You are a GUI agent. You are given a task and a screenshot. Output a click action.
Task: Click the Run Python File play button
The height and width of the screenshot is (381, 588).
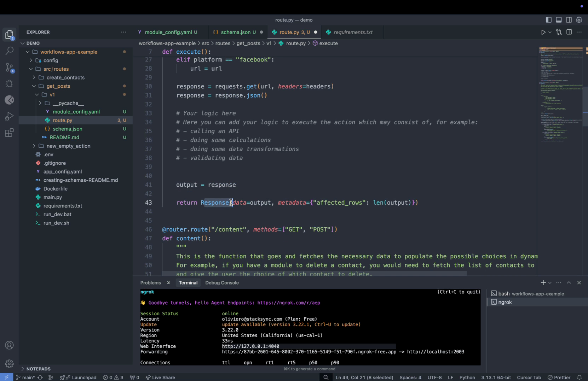coord(543,32)
